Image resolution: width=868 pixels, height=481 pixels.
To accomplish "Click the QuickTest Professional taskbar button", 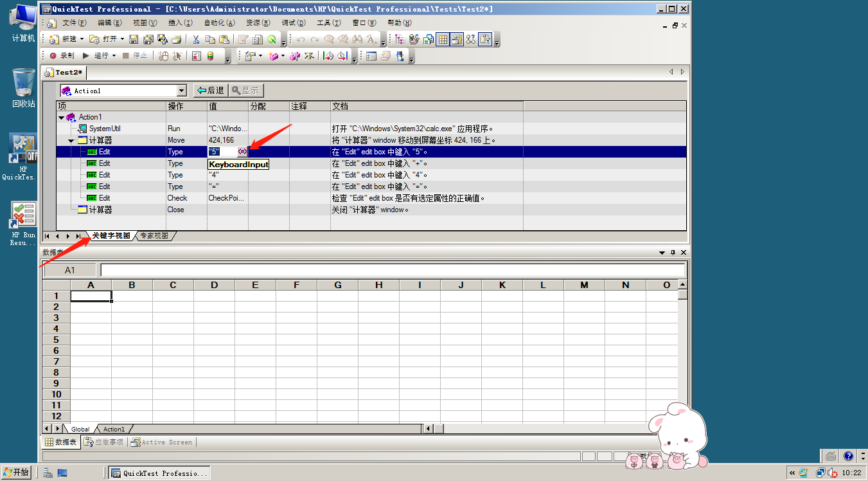I will coord(159,473).
